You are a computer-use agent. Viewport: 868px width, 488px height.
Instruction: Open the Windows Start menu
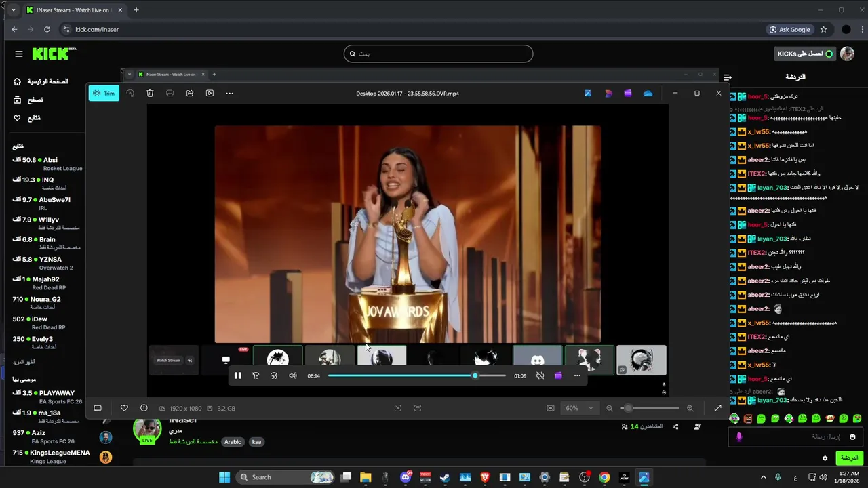click(x=224, y=477)
